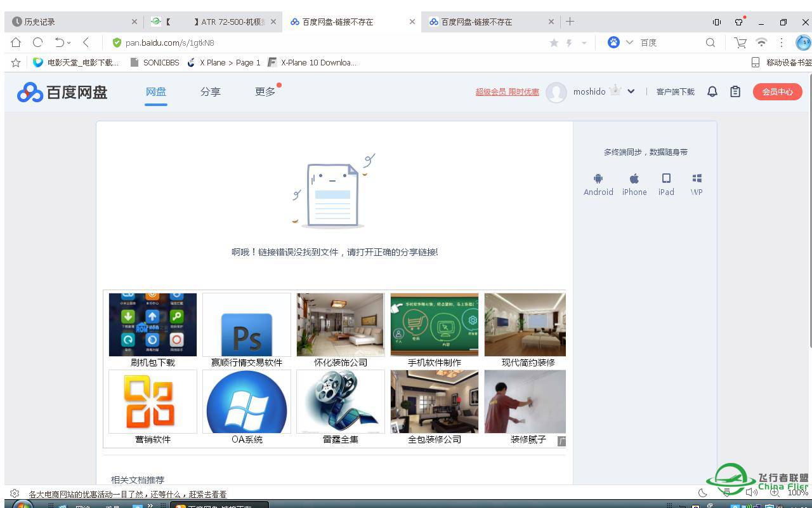Image resolution: width=812 pixels, height=508 pixels.
Task: Click the WiFi icon in browser toolbar
Action: 762,43
